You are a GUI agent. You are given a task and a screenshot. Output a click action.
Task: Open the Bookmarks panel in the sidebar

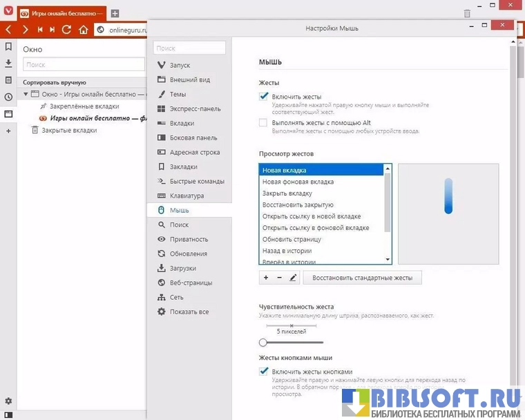8,47
